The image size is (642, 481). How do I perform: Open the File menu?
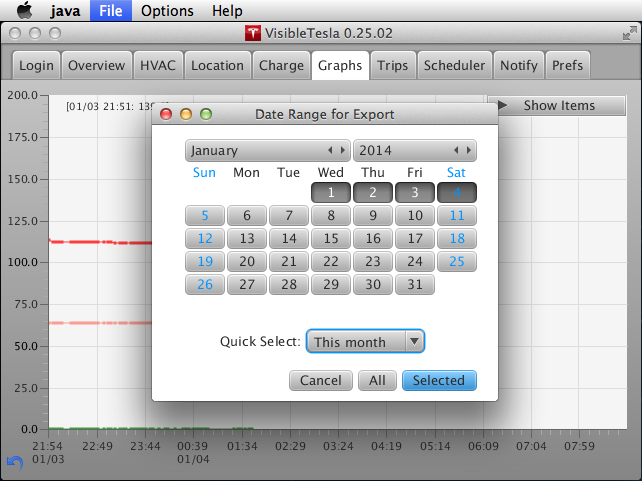(x=111, y=11)
